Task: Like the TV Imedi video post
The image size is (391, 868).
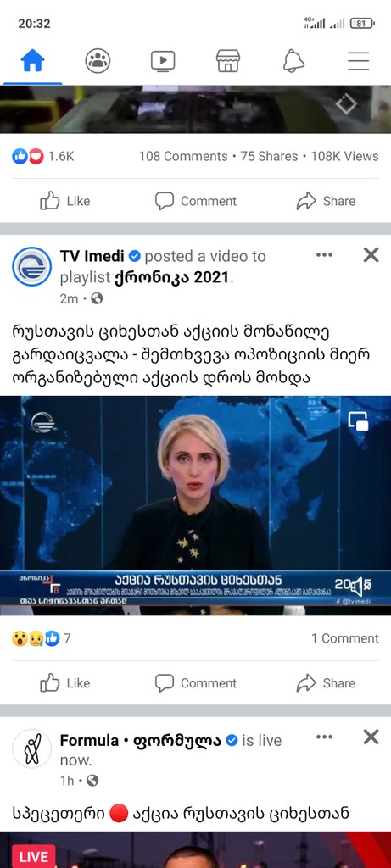Action: tap(64, 683)
